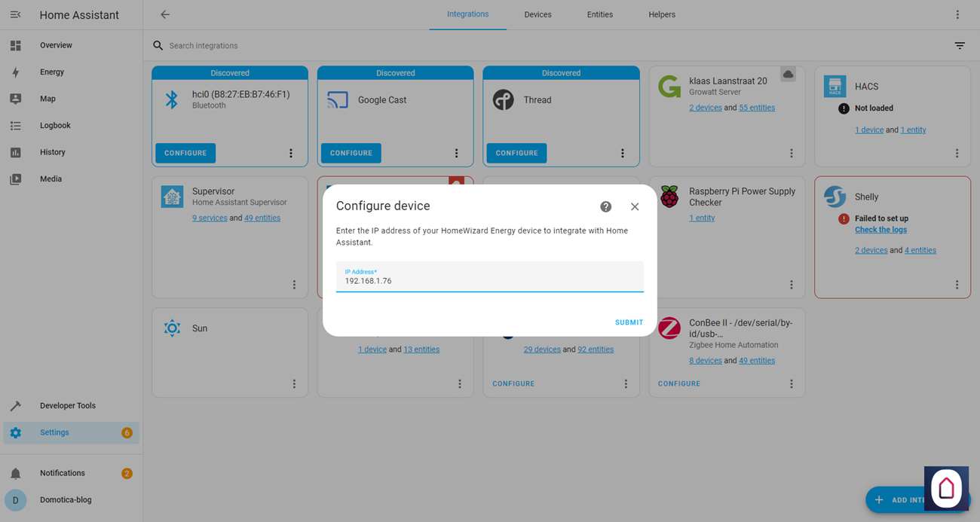
Task: Open the Overview dashboard
Action: (x=71, y=45)
